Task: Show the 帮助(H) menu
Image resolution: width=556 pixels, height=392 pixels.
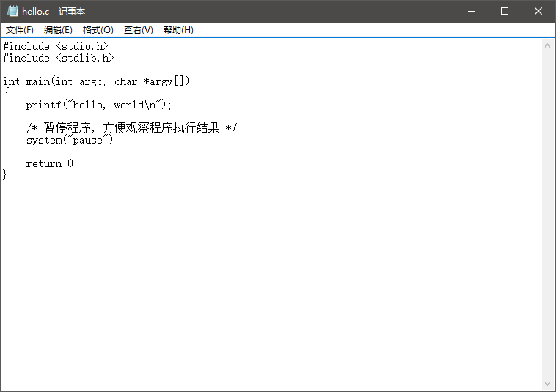Action: 178,30
